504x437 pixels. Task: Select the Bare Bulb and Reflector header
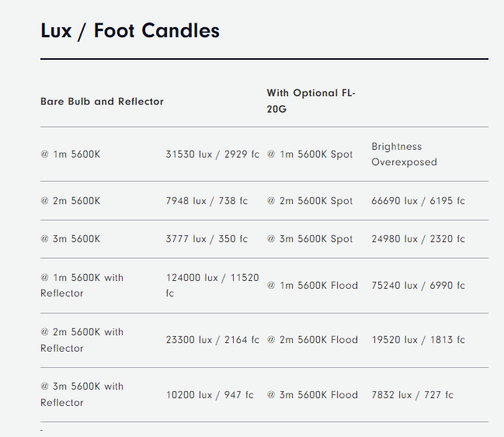click(102, 102)
